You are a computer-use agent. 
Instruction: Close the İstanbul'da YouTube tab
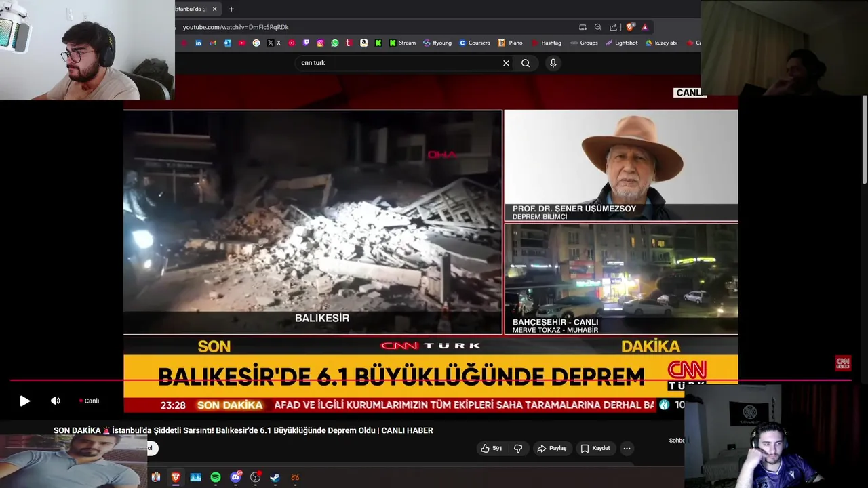[x=214, y=9]
